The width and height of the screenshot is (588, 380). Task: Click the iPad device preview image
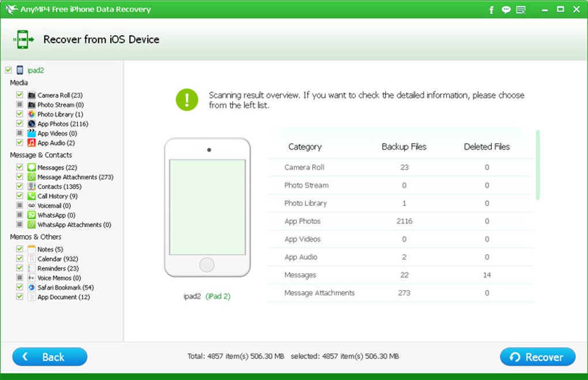(x=208, y=208)
